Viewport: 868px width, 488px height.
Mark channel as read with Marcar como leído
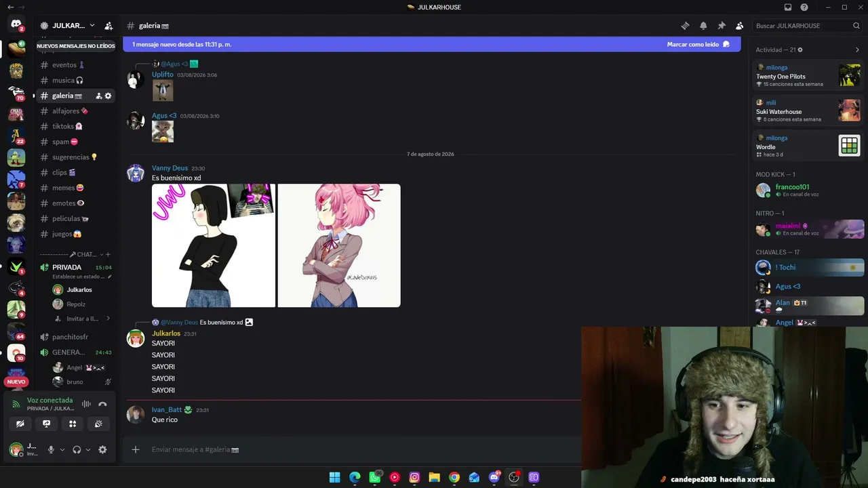(x=698, y=44)
